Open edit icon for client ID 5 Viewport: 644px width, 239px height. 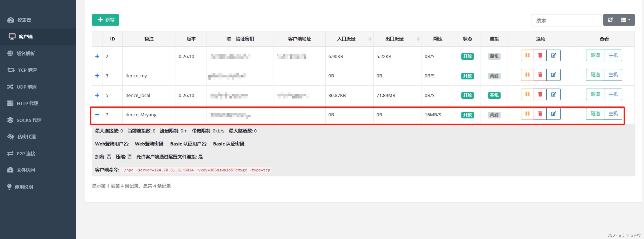(x=553, y=94)
